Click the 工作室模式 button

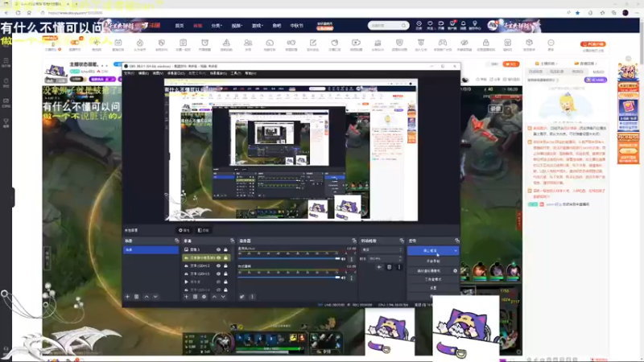[x=433, y=279]
